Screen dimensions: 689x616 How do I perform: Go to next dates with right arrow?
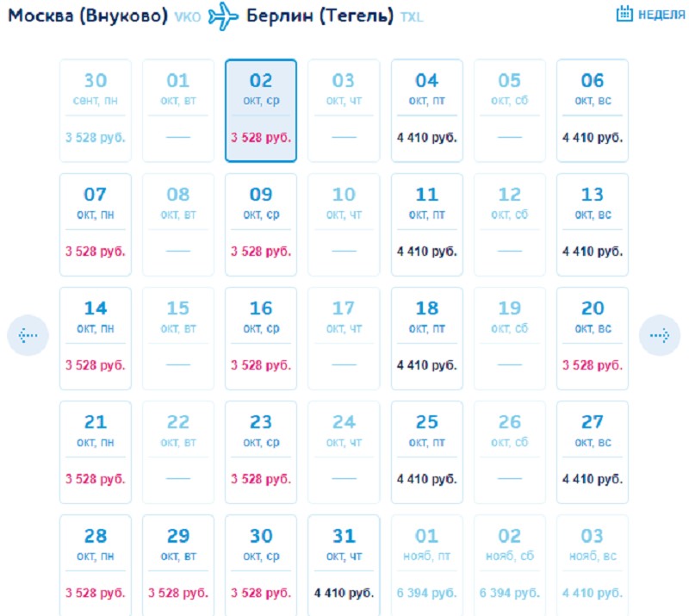[660, 335]
